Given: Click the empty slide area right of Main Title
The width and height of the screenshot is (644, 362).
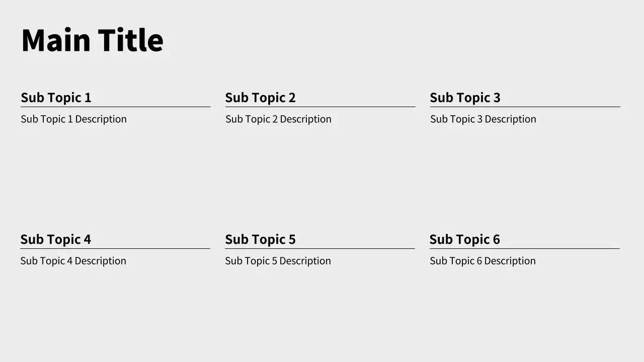Looking at the screenshot, I should (403, 40).
